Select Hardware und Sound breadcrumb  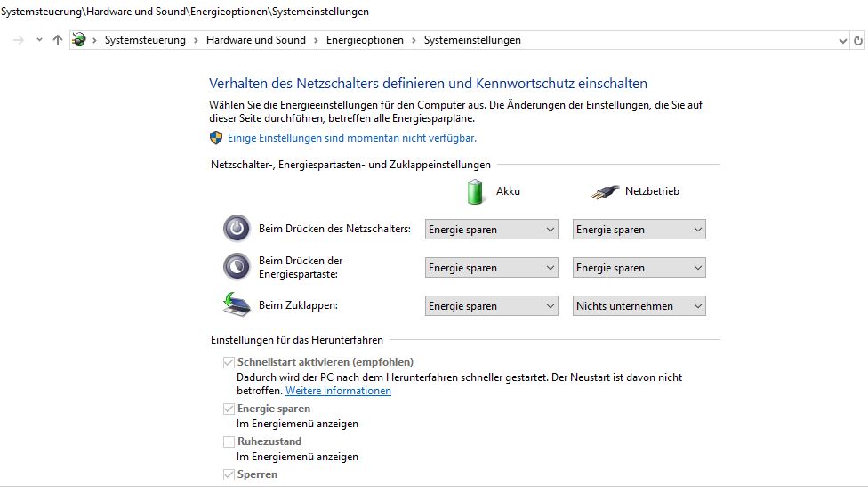point(256,40)
